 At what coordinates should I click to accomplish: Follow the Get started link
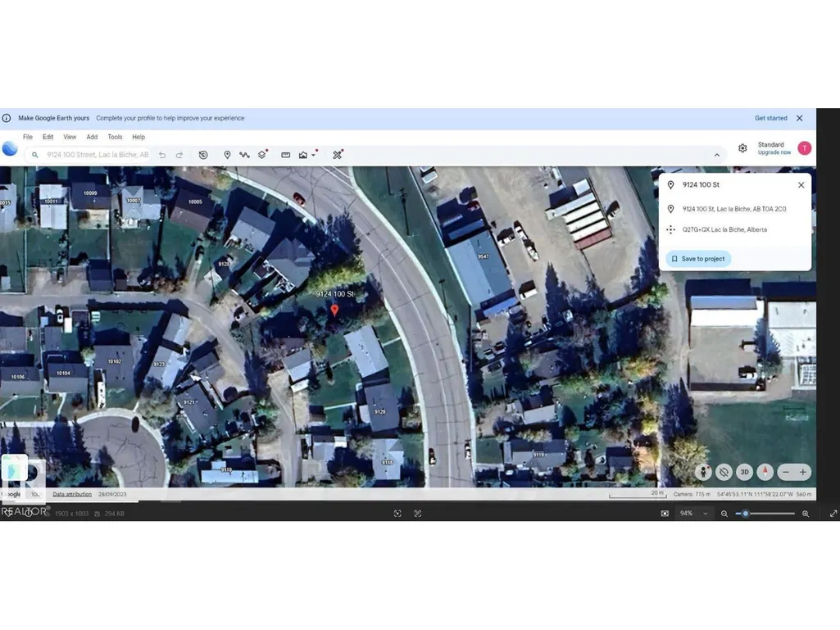point(771,118)
